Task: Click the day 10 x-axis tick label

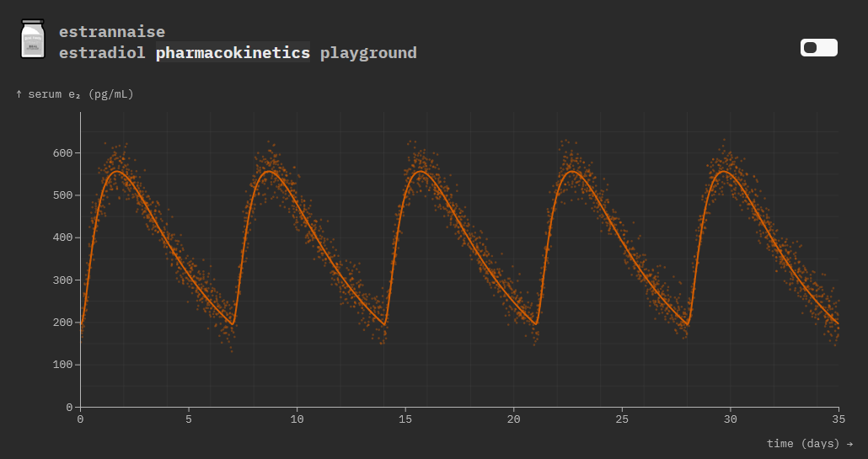Action: [x=297, y=419]
